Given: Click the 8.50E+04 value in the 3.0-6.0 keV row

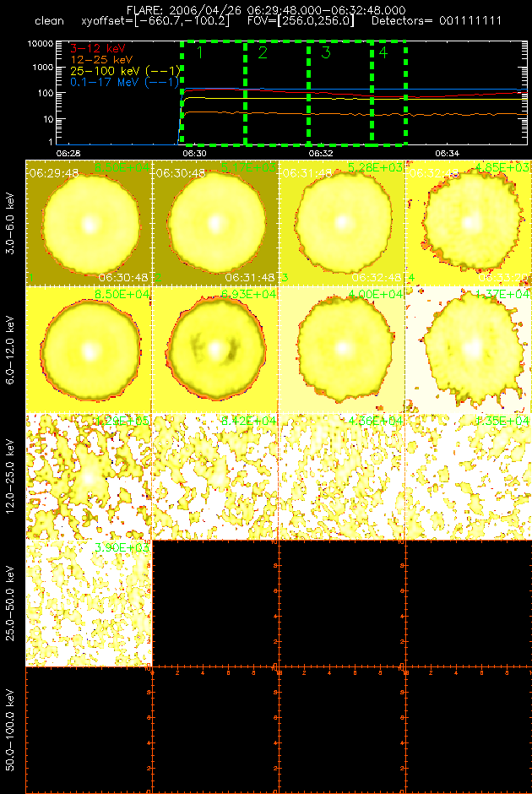Looking at the screenshot, I should click(122, 167).
